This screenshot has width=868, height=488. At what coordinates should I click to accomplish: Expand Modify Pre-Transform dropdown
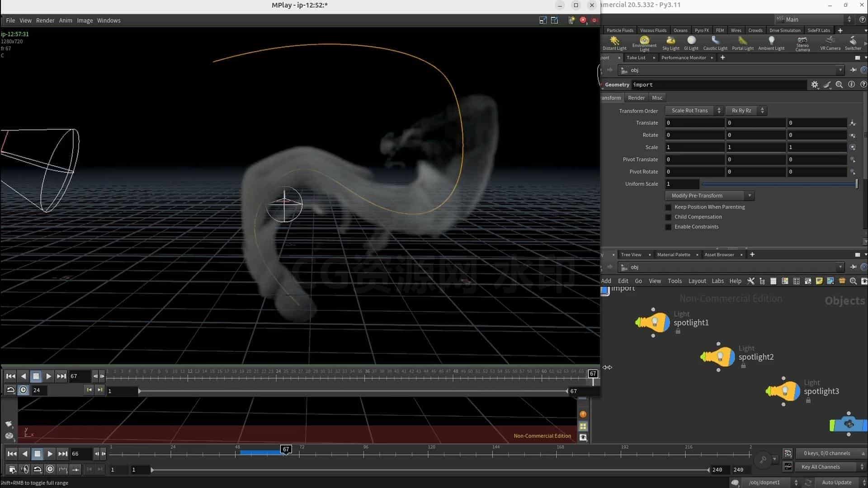(709, 196)
